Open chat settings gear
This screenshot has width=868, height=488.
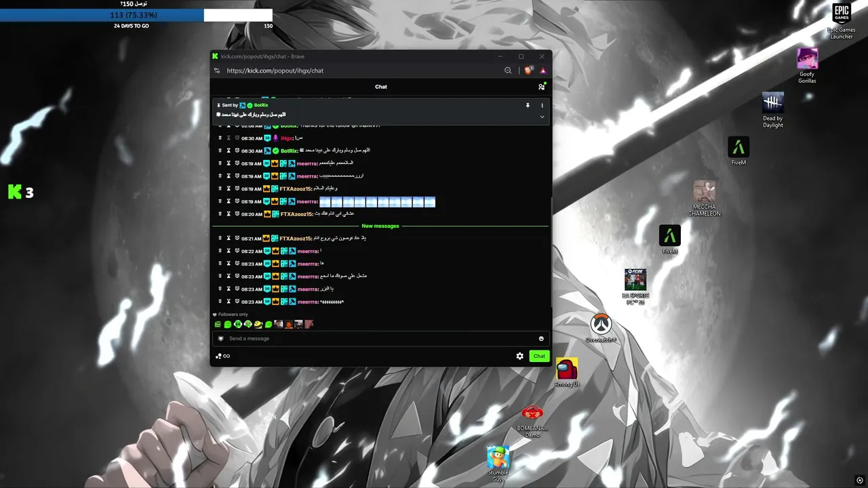[520, 356]
